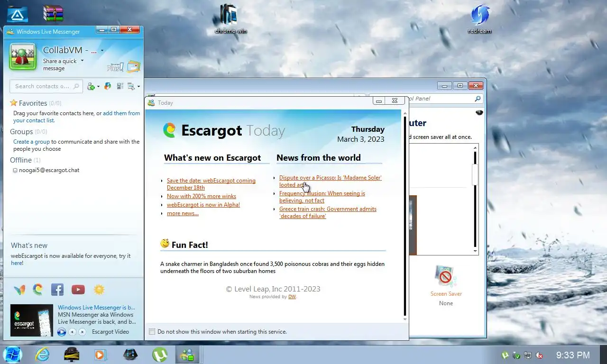Open the email inbox envelope icon
The height and width of the screenshot is (364, 607).
134,67
